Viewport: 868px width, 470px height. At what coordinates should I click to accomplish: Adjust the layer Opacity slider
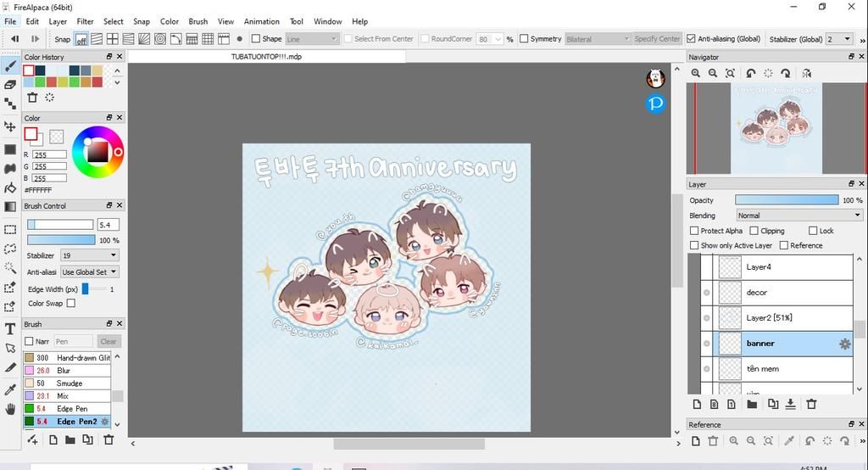[787, 200]
